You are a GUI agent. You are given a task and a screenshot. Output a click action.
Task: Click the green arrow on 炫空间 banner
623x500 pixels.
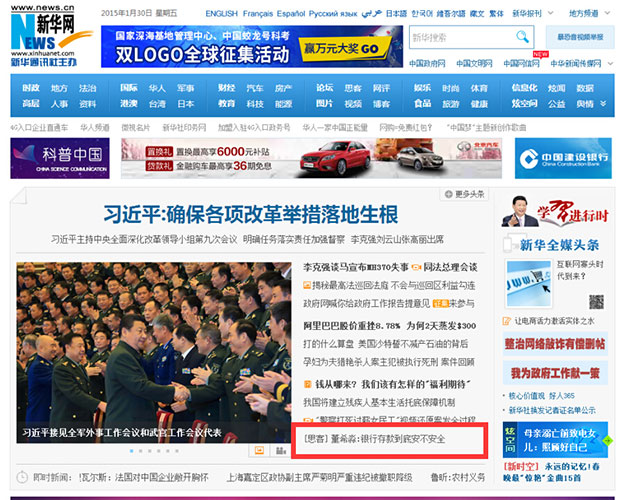608,440
